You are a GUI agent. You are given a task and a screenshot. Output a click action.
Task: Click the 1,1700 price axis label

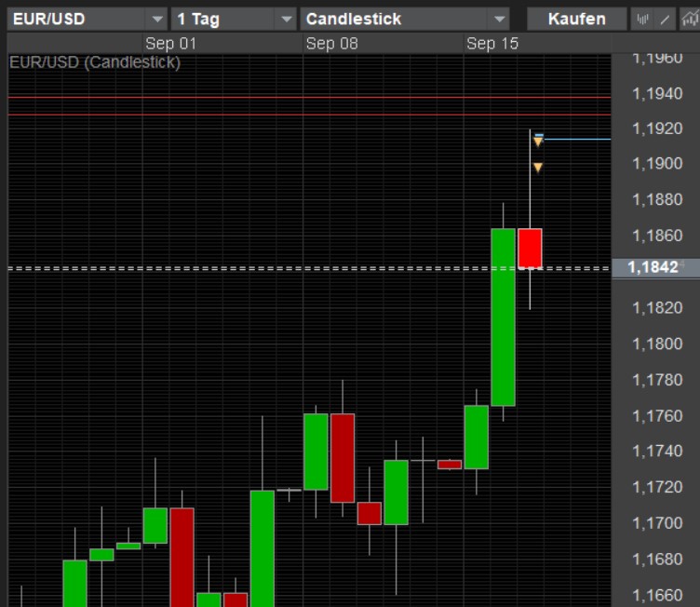click(x=657, y=523)
